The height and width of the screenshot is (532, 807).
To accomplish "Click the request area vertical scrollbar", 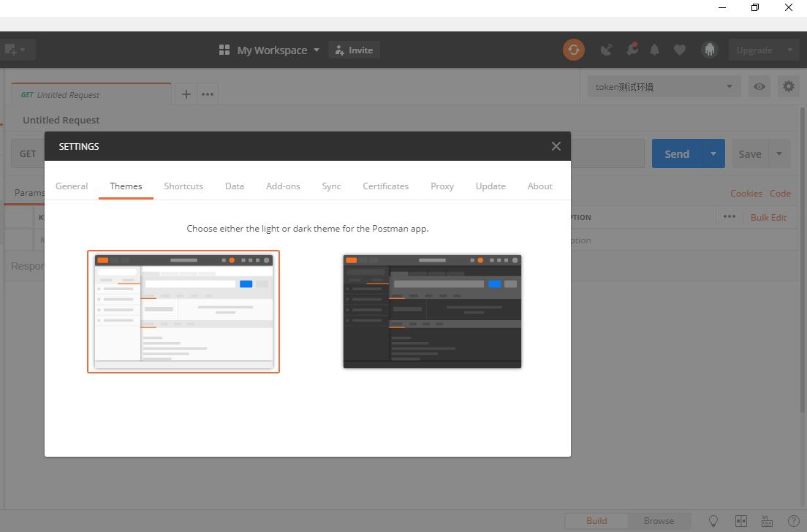I will (x=803, y=260).
